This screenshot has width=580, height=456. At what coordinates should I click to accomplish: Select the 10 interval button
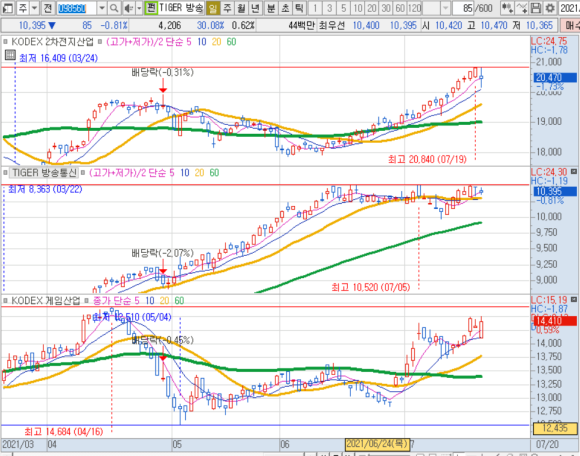click(357, 8)
